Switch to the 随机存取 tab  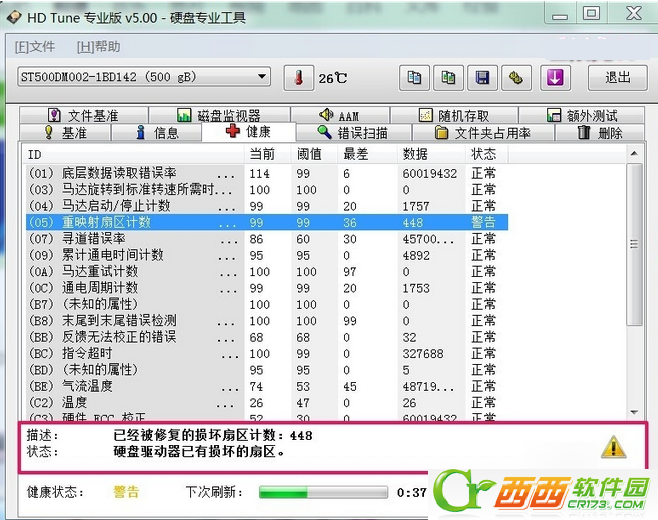(x=454, y=115)
